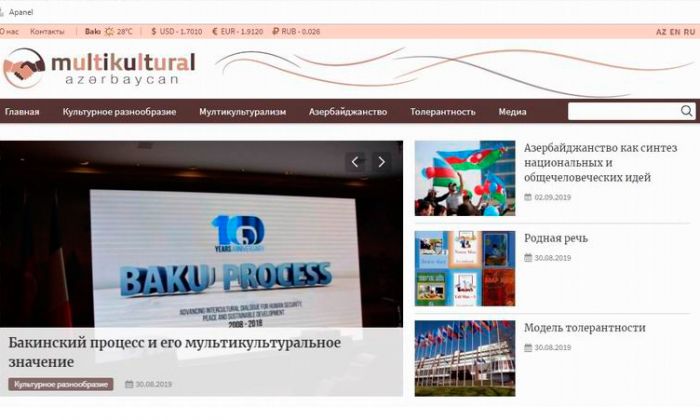
Task: Click the USD currency rate icon
Action: [154, 31]
